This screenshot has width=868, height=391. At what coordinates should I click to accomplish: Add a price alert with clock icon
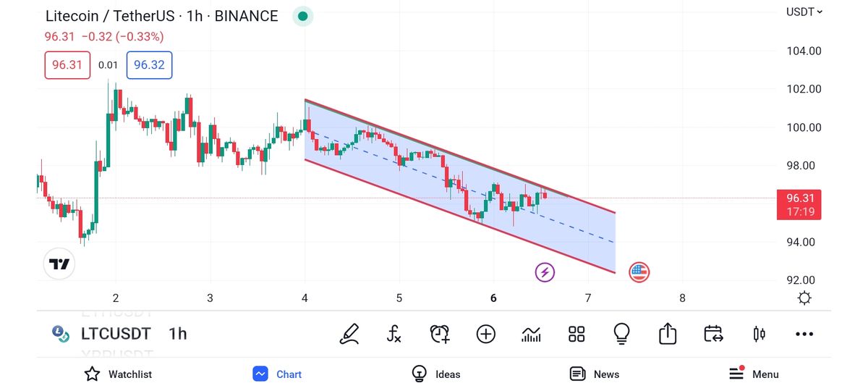click(440, 334)
